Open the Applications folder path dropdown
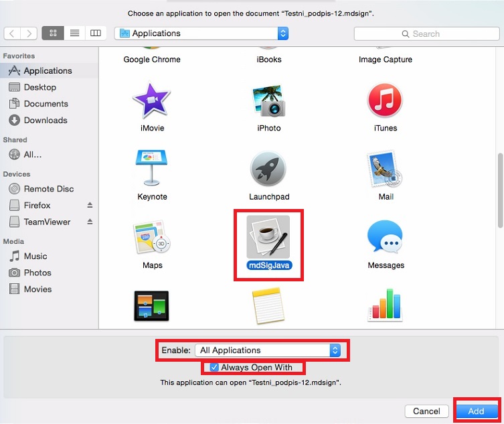Image resolution: width=504 pixels, height=424 pixels. (201, 33)
